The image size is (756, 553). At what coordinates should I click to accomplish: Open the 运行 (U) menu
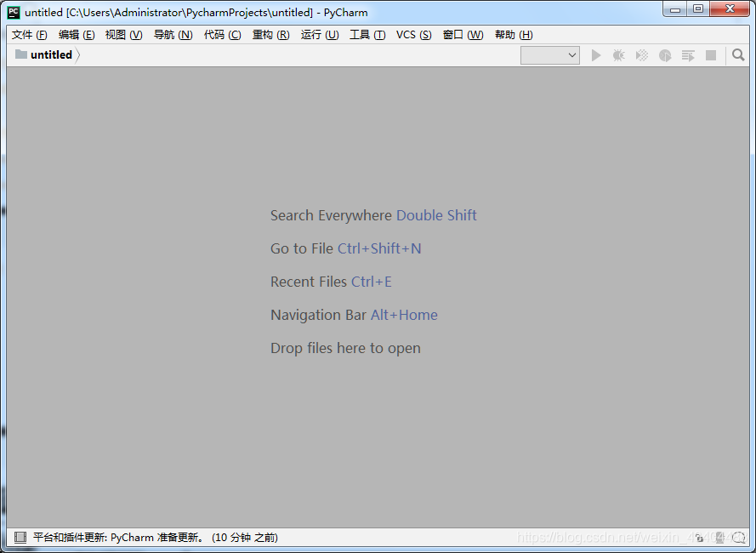[x=320, y=35]
